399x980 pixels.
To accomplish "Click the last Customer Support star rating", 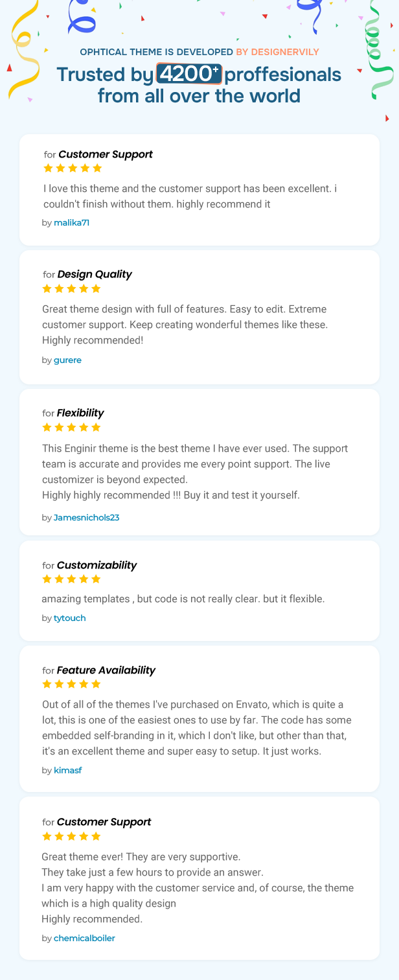I will [x=72, y=836].
